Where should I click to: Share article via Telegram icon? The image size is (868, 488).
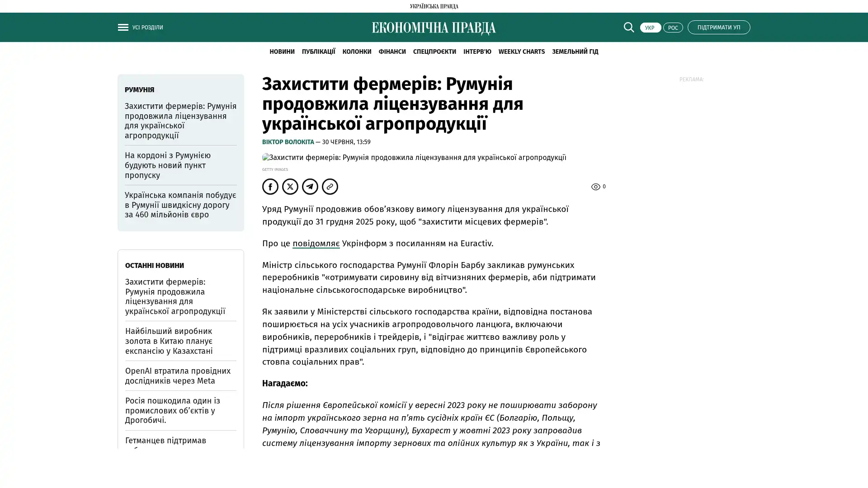(x=310, y=187)
